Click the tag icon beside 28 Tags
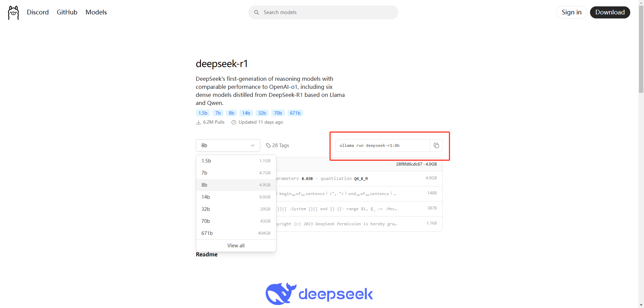The height and width of the screenshot is (308, 644). click(x=268, y=145)
